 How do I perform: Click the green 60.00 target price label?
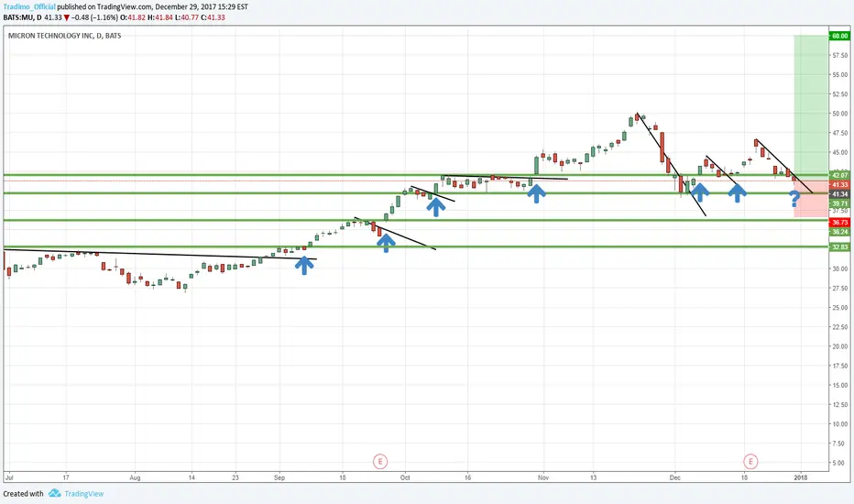pyautogui.click(x=839, y=36)
